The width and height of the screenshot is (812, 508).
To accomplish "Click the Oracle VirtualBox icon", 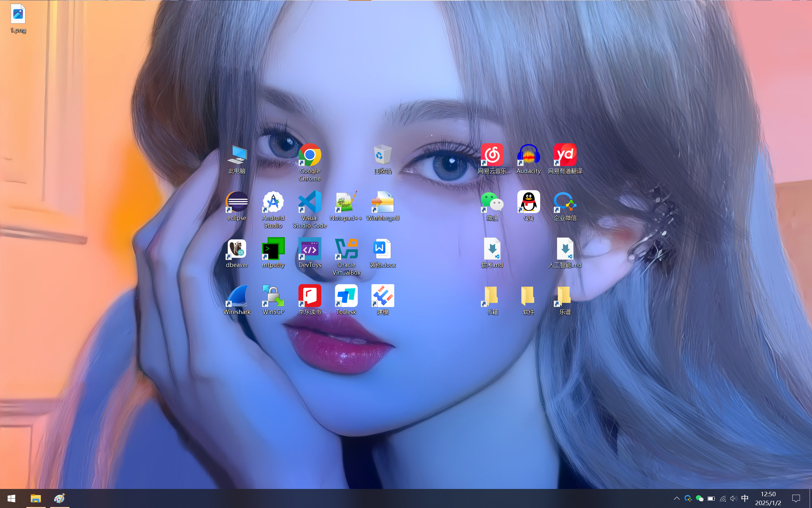I will 346,257.
